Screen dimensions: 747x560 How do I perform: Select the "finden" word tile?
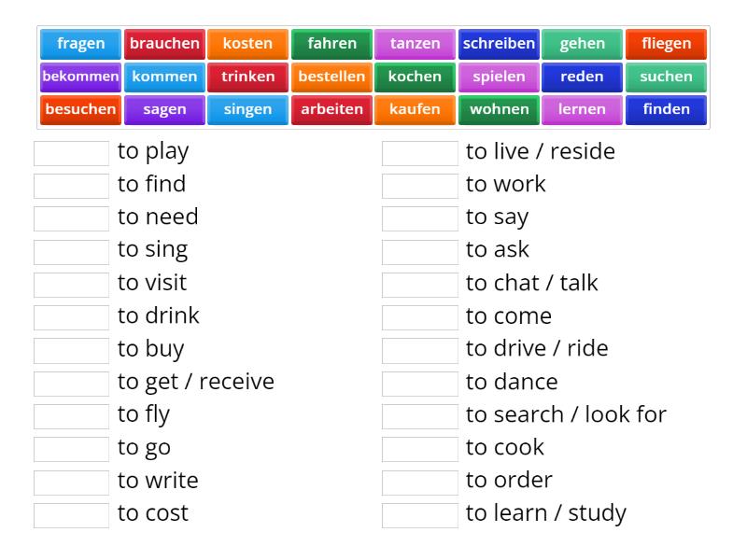pyautogui.click(x=666, y=109)
